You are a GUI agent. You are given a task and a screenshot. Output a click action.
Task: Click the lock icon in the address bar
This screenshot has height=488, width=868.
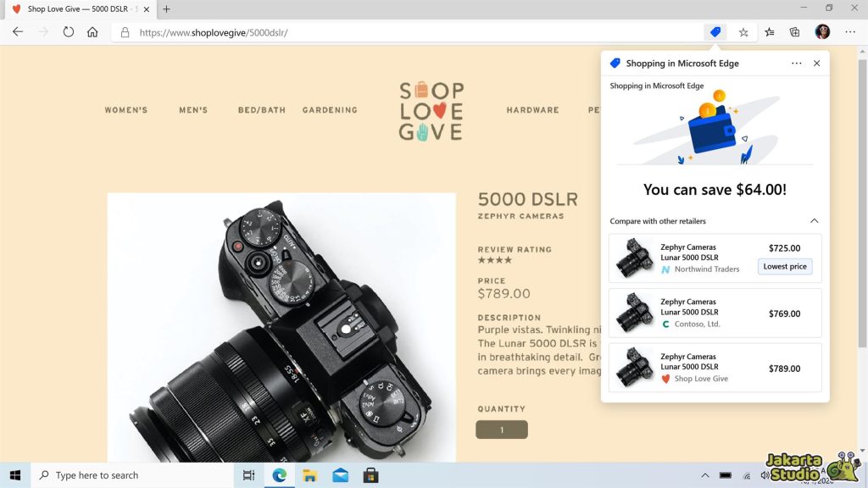click(x=124, y=31)
